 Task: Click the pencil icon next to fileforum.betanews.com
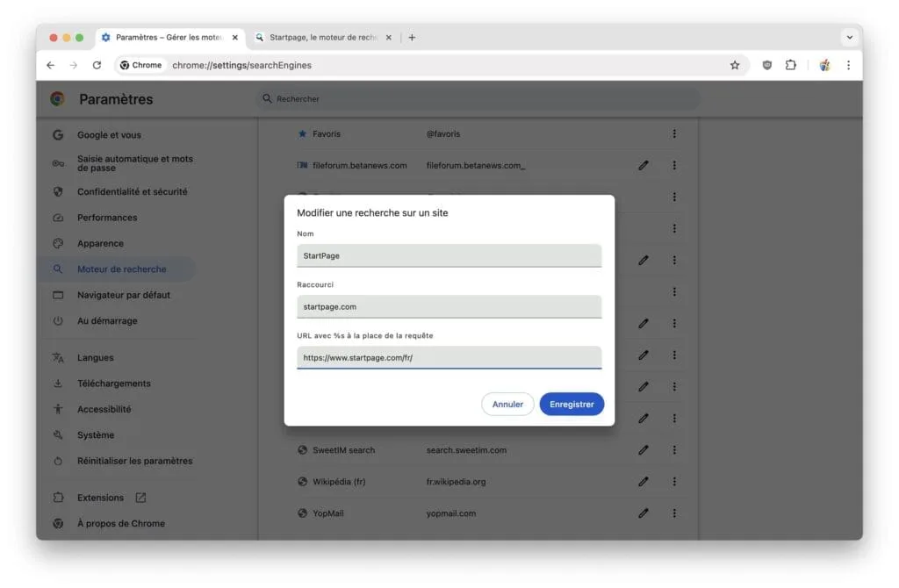[644, 165]
